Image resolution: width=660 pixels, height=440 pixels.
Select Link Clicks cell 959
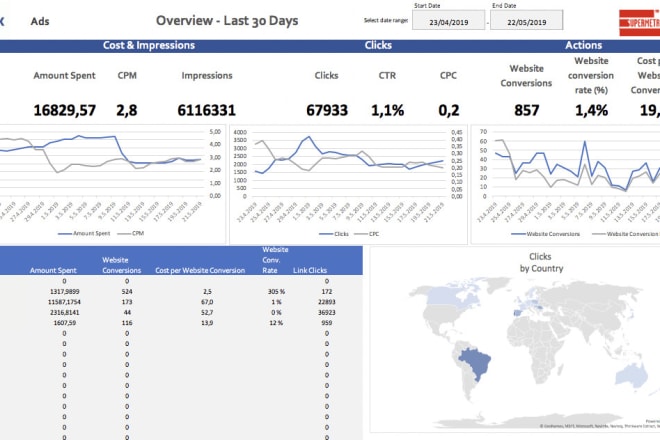pos(327,323)
